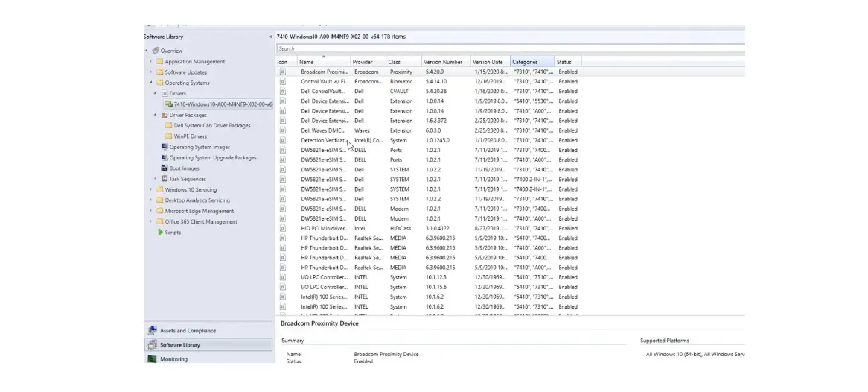Select the Boot Images tree item
The width and height of the screenshot is (868, 392).
[185, 168]
